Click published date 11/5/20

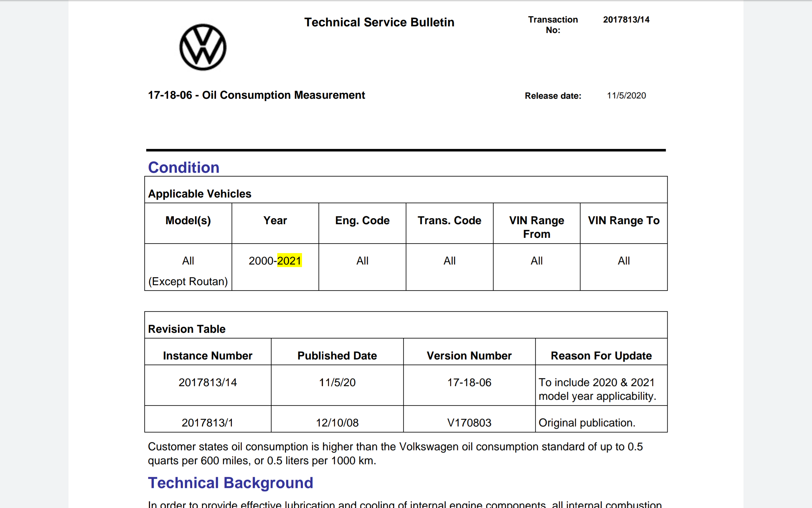337,382
